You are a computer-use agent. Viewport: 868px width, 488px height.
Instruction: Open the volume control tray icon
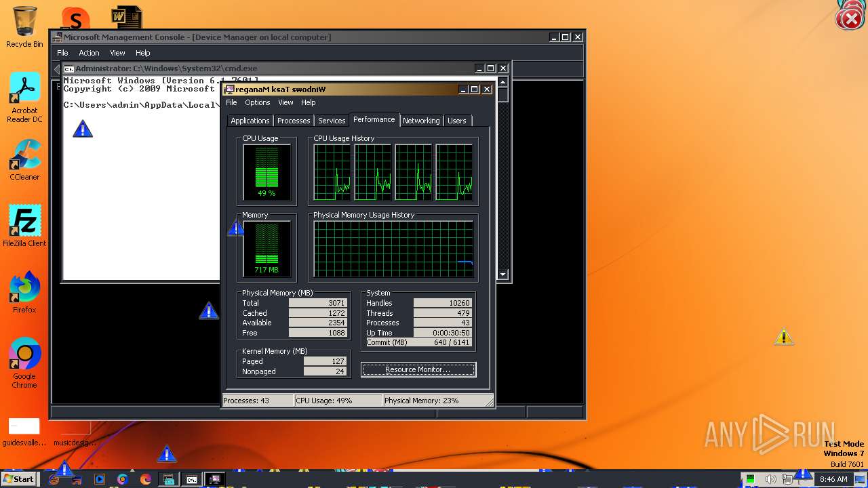point(771,479)
